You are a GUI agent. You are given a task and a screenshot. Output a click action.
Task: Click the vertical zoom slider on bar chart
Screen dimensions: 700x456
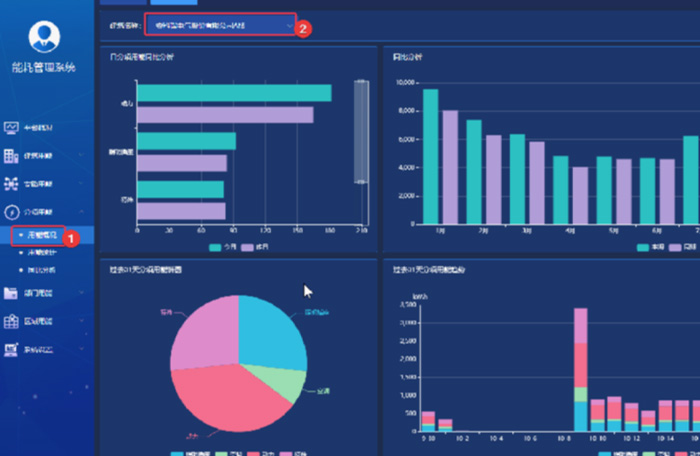click(x=361, y=132)
